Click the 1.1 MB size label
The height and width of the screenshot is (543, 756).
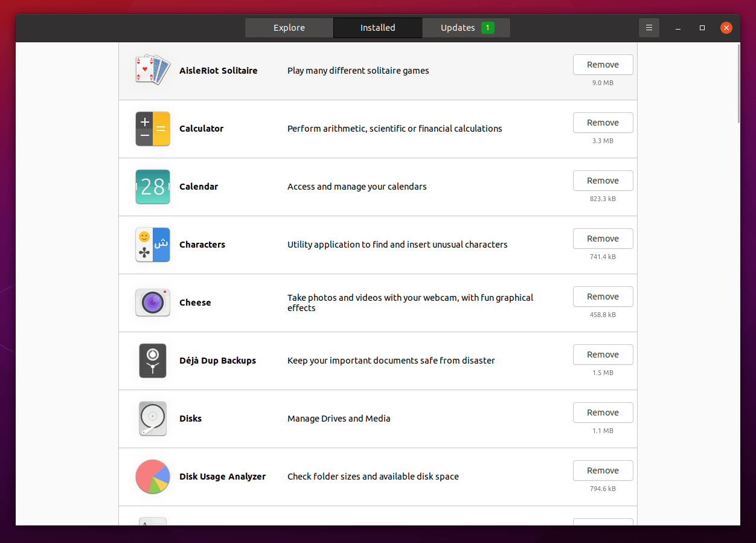[x=603, y=431]
